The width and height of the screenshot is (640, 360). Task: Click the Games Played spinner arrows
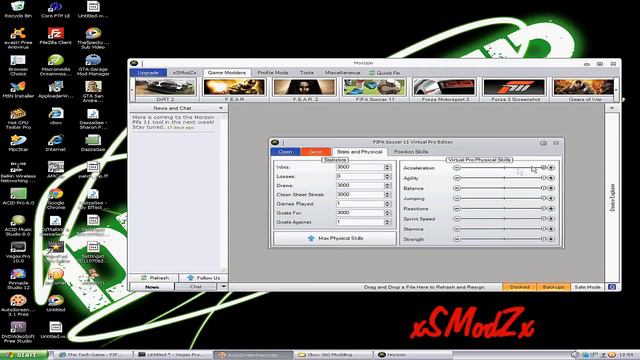pos(387,204)
